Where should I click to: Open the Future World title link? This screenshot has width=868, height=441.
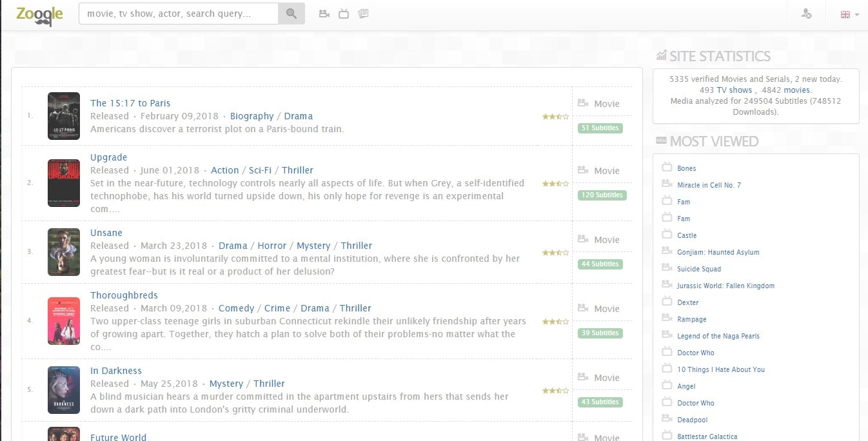pyautogui.click(x=118, y=437)
